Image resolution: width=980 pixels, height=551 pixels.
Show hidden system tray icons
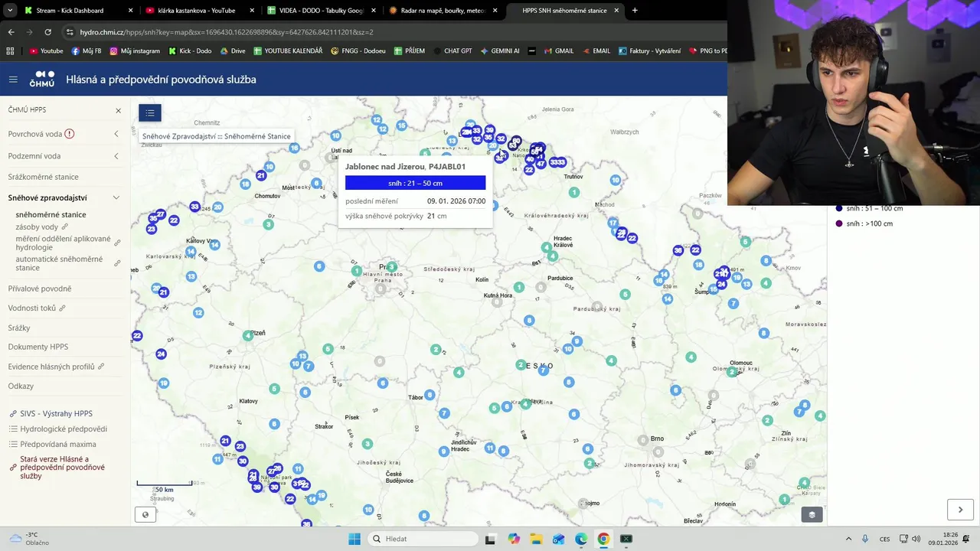848,539
